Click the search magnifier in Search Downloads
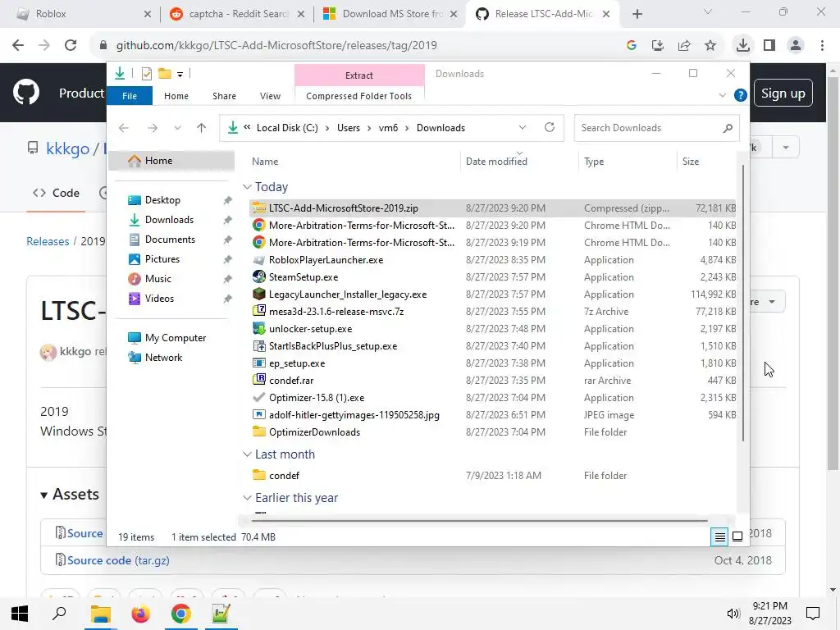Image resolution: width=840 pixels, height=630 pixels. (728, 128)
